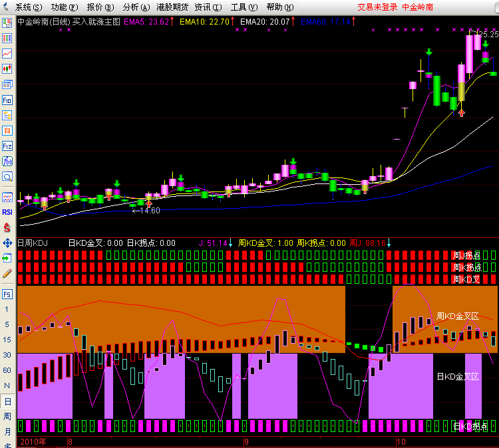The width and height of the screenshot is (499, 448).
Task: Open the watchlist report icon with checkmark
Action: [x=7, y=23]
